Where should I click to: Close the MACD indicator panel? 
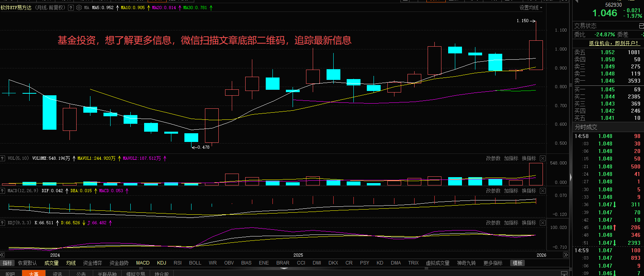(x=543, y=191)
